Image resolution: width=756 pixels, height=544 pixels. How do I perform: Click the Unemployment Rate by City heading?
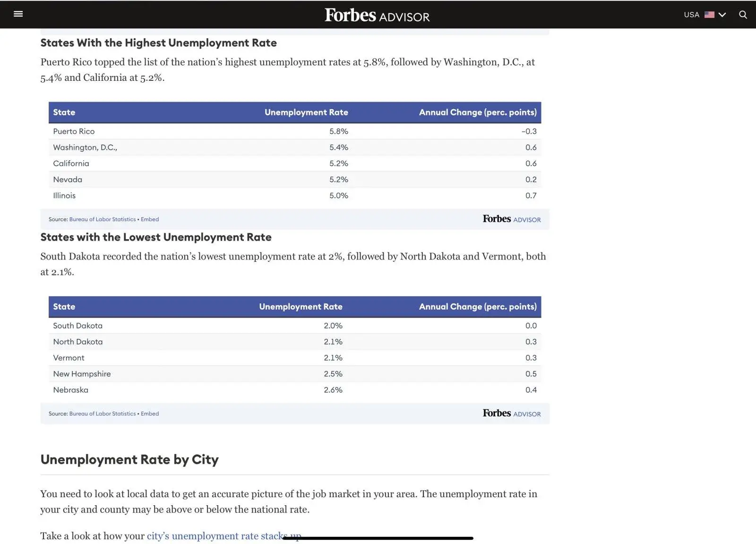[129, 460]
